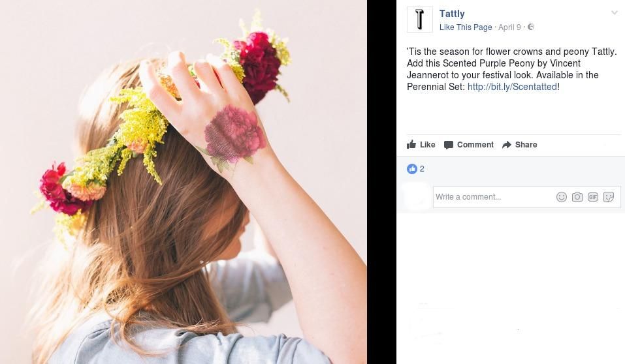Click the blue like reaction icon

point(411,169)
